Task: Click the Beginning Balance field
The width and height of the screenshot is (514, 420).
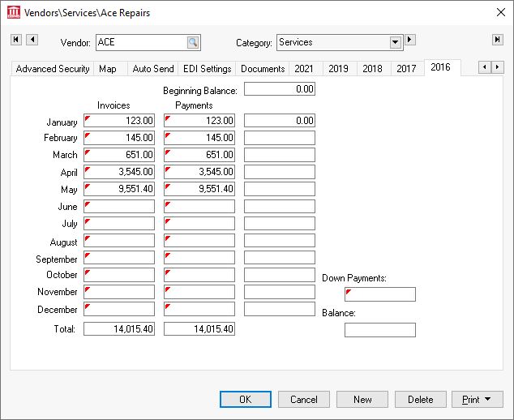Action: pos(280,89)
